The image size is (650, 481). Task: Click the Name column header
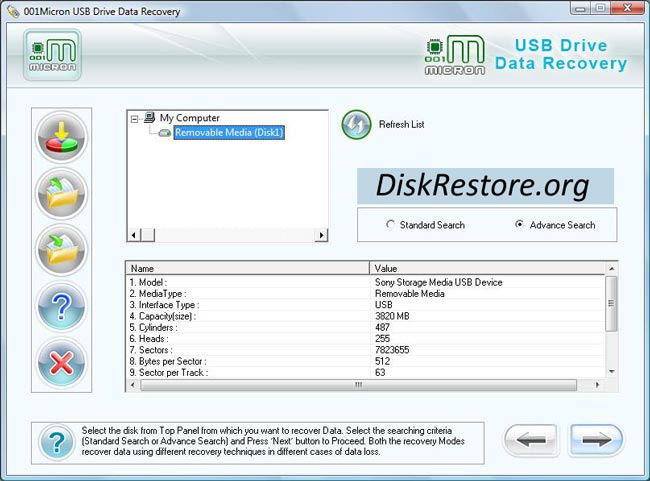[x=247, y=268]
